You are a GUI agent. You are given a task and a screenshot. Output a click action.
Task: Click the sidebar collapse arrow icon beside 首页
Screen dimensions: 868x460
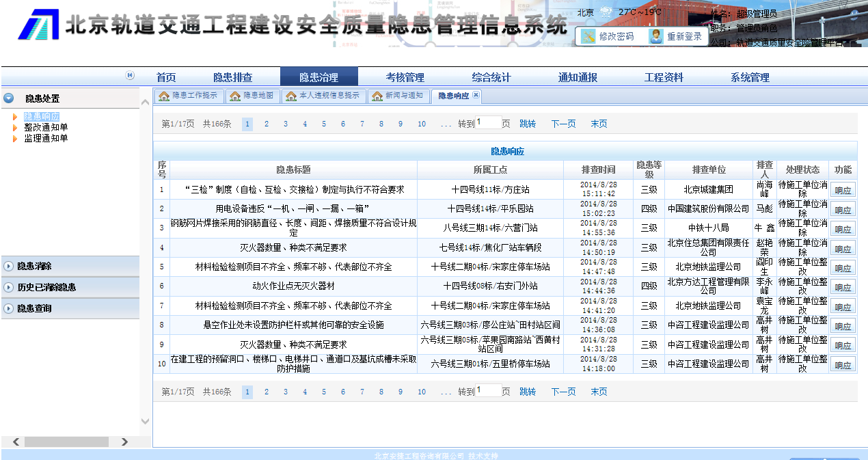pyautogui.click(x=130, y=76)
